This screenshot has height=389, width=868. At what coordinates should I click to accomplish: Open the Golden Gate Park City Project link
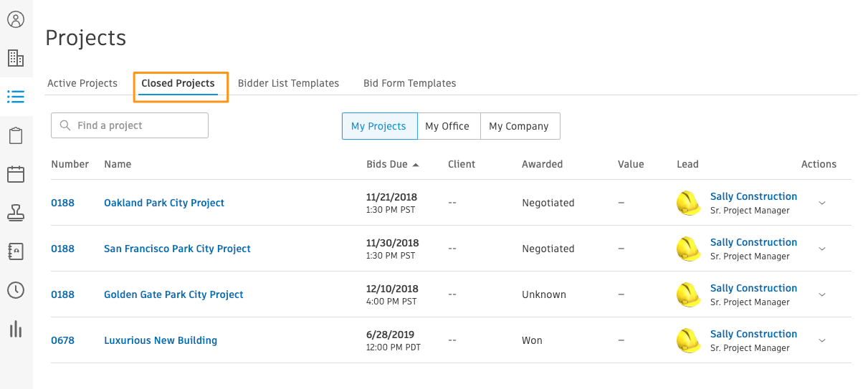click(x=173, y=294)
